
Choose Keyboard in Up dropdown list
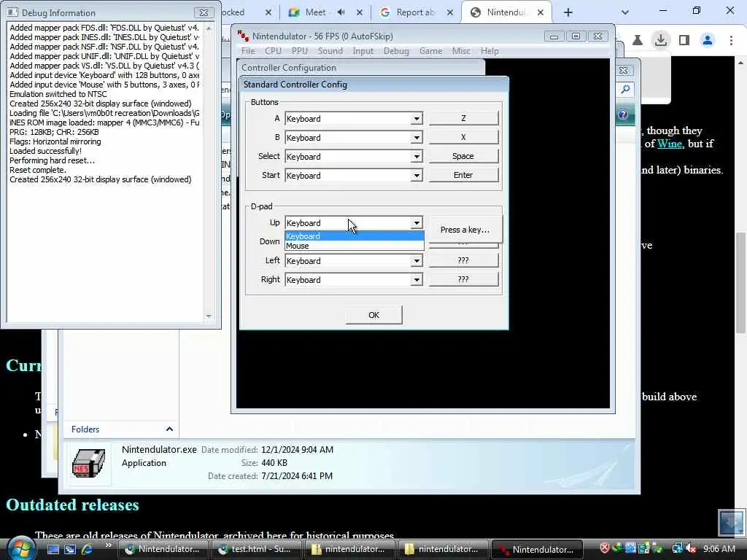[354, 236]
